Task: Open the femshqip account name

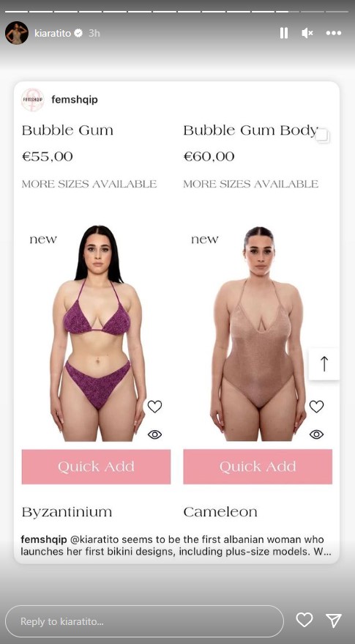Action: pyautogui.click(x=74, y=100)
